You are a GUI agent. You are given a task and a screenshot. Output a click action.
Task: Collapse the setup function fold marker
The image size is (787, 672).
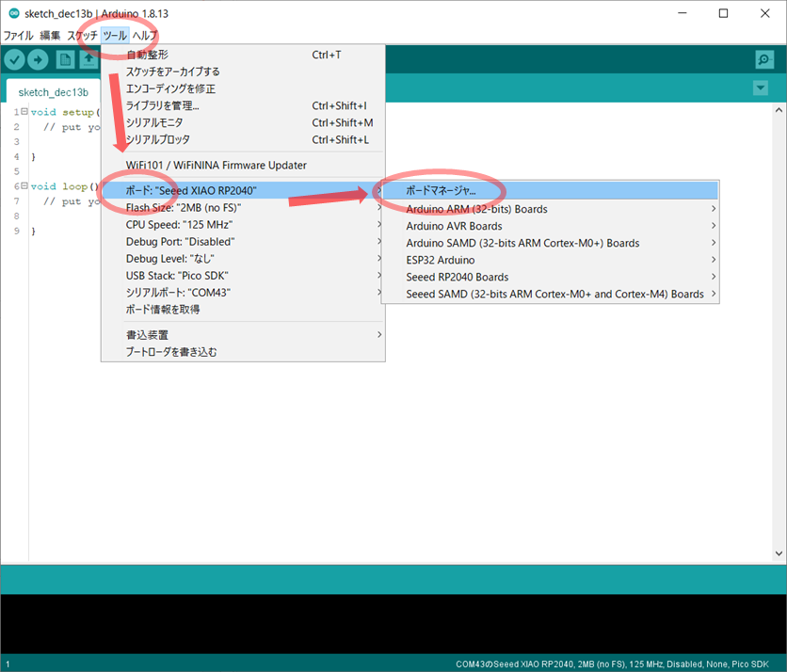click(24, 111)
